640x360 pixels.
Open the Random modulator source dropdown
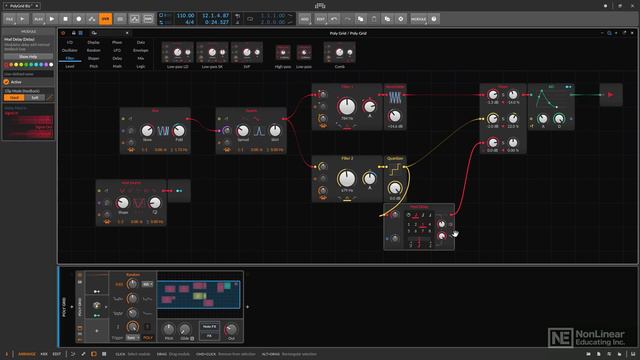pyautogui.click(x=147, y=284)
